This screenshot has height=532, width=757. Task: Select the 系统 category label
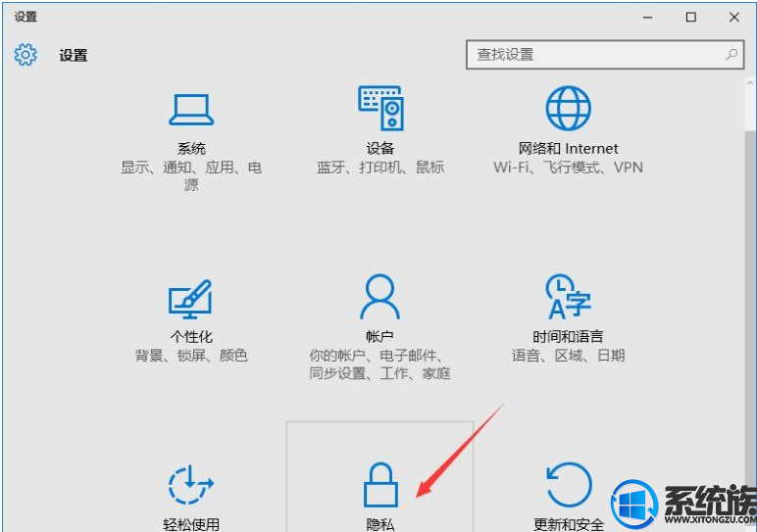[191, 148]
